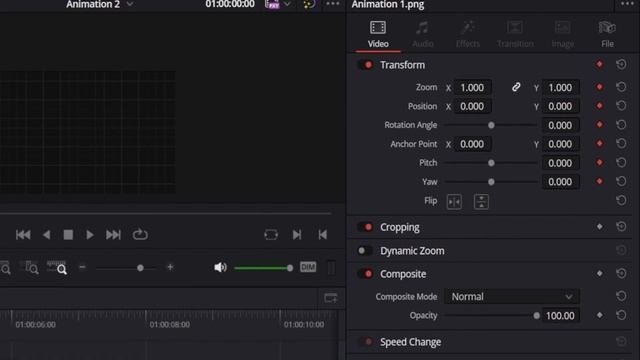The width and height of the screenshot is (640, 360).
Task: Open the Animation 2 timeline name dropdown
Action: coord(130,4)
